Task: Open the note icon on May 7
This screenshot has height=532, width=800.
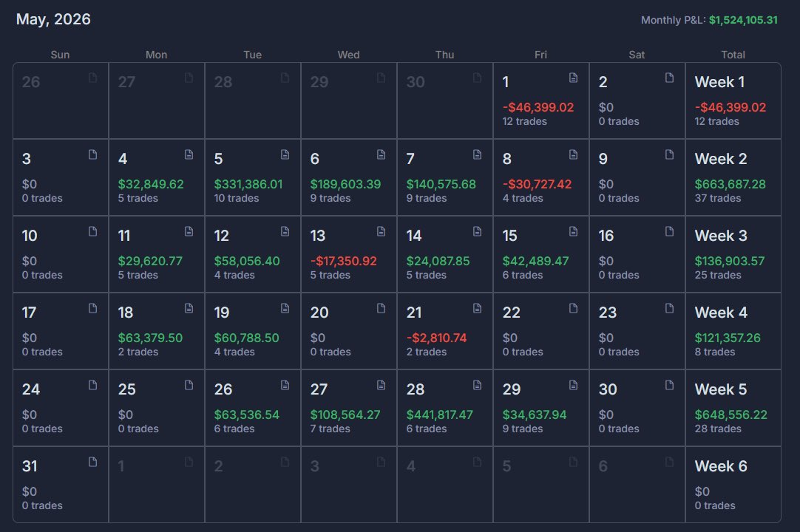Action: coord(477,154)
